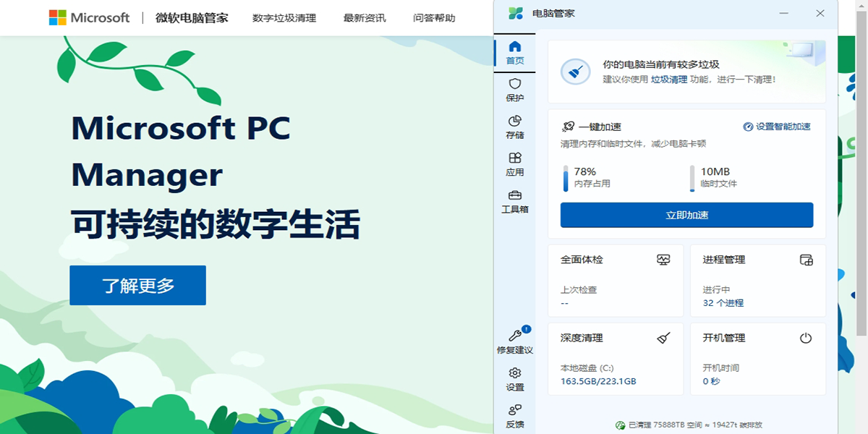868x434 pixels.
Task: Click the 进程管理 window icon
Action: (x=806, y=260)
